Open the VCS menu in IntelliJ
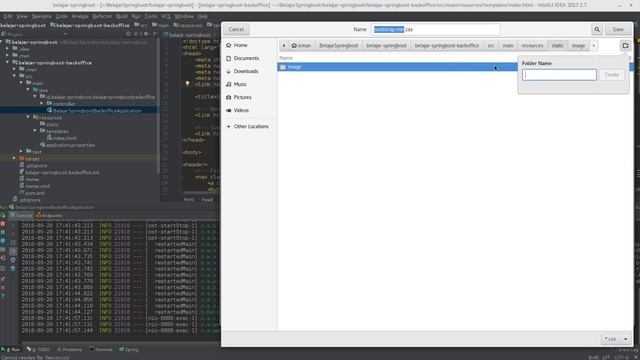Image resolution: width=640 pixels, height=360 pixels. tap(166, 16)
